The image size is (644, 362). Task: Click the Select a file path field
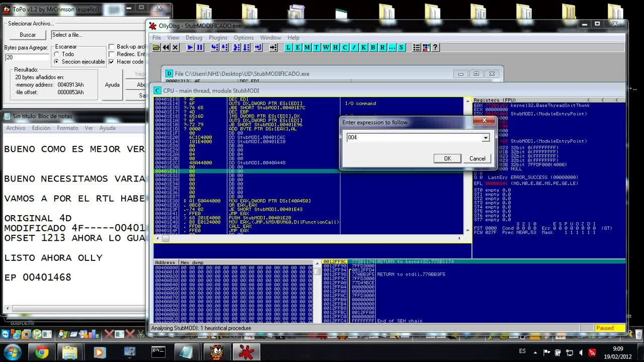click(98, 35)
